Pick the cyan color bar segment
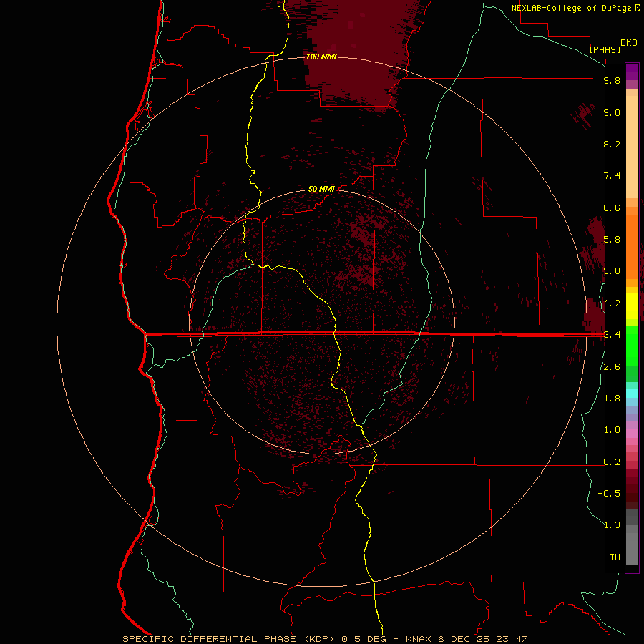 tap(632, 394)
